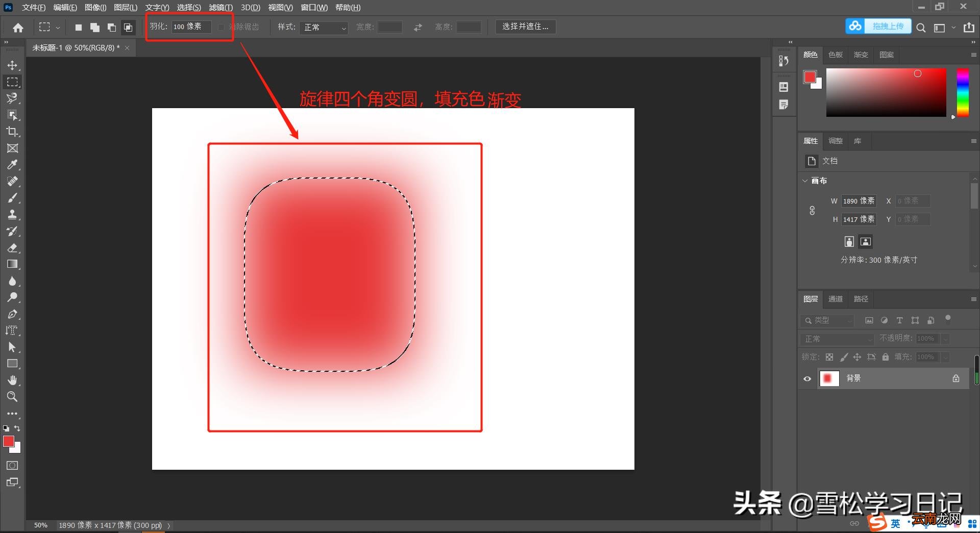Image resolution: width=980 pixels, height=533 pixels.
Task: Toggle the width-height link icon
Action: 812,210
